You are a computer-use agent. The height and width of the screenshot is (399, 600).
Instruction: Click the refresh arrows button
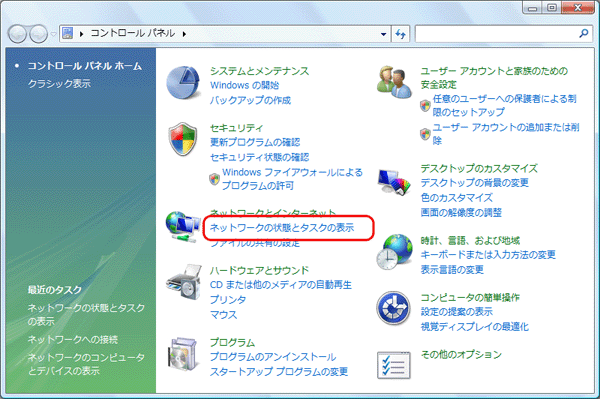tap(401, 34)
